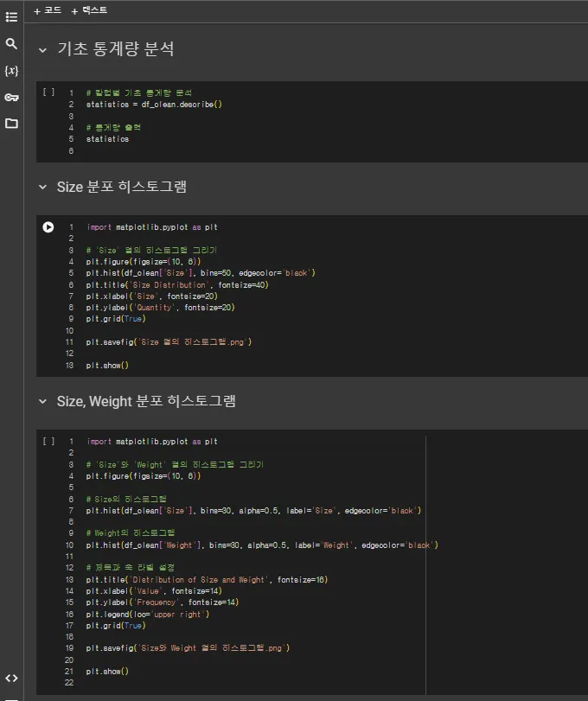The height and width of the screenshot is (701, 588).
Task: Open the variables {x} panel
Action: click(x=11, y=71)
